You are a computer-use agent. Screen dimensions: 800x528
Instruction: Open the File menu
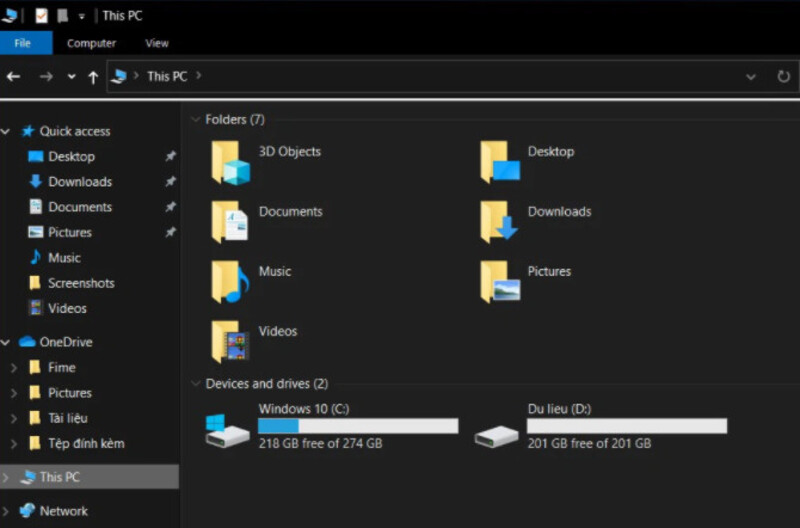tap(22, 43)
